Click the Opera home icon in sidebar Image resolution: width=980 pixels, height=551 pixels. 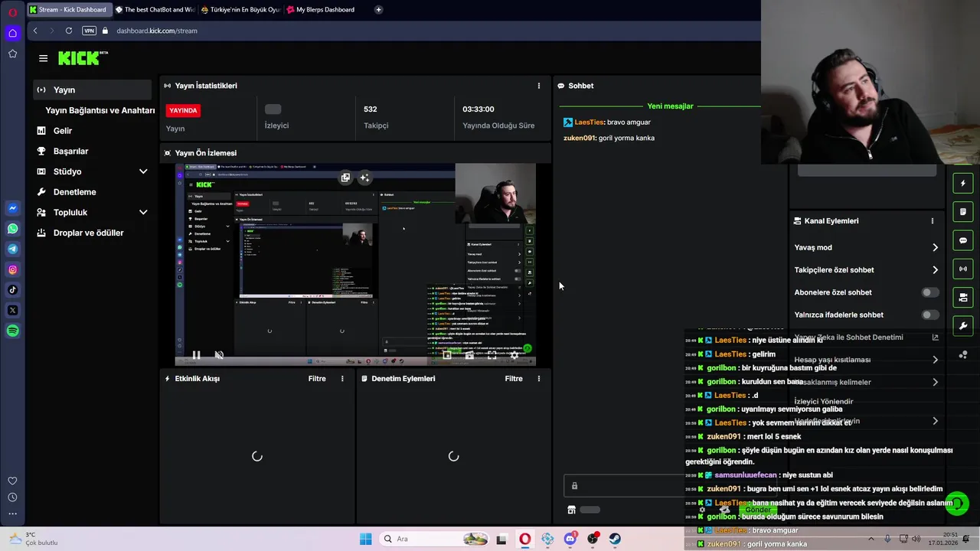pos(12,33)
